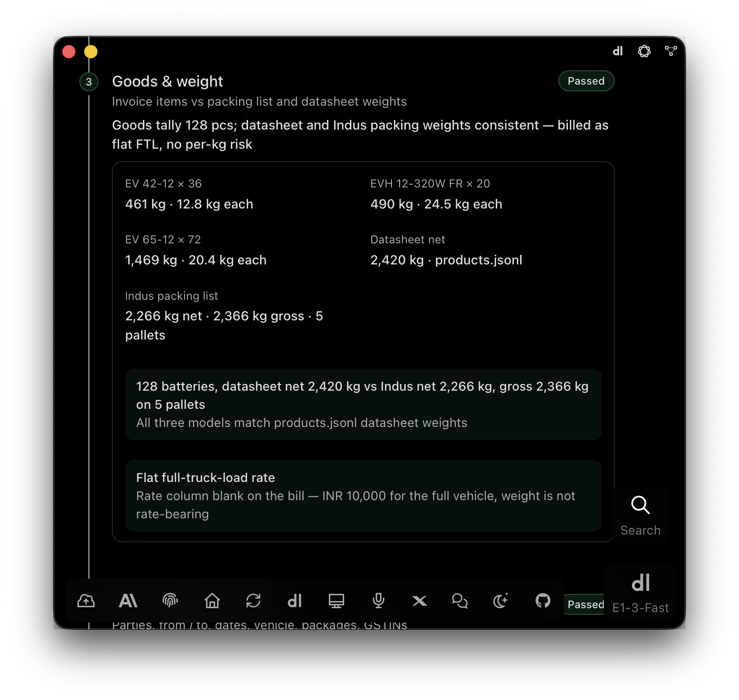This screenshot has width=739, height=700.
Task: Select '1,469 kg · 20.4 kg each' value
Action: coord(196,260)
